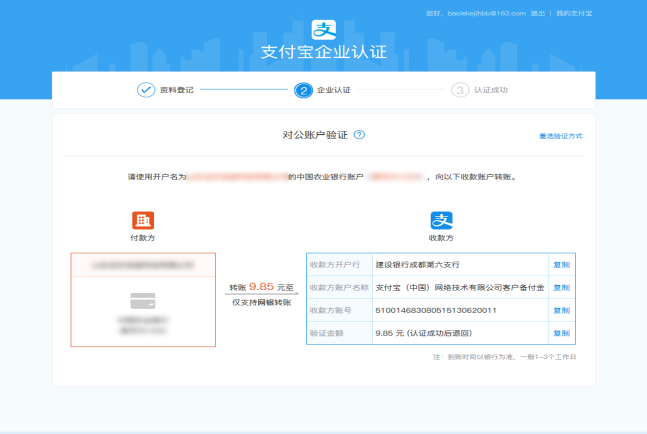Click the help question mark beside 对公账户验证
The width and height of the screenshot is (647, 434).
coord(359,134)
